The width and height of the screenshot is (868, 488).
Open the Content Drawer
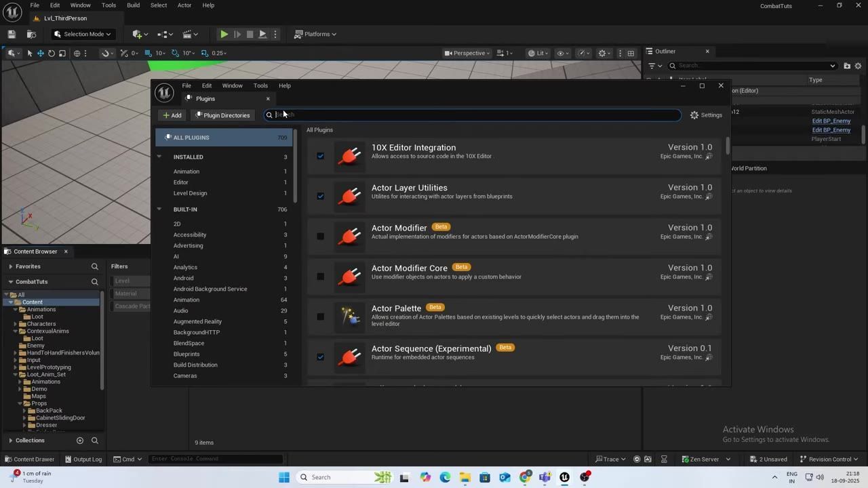29,459
